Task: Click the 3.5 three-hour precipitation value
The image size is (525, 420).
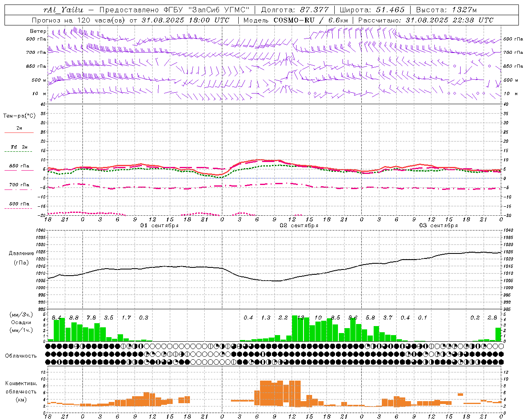Action: 109,317
